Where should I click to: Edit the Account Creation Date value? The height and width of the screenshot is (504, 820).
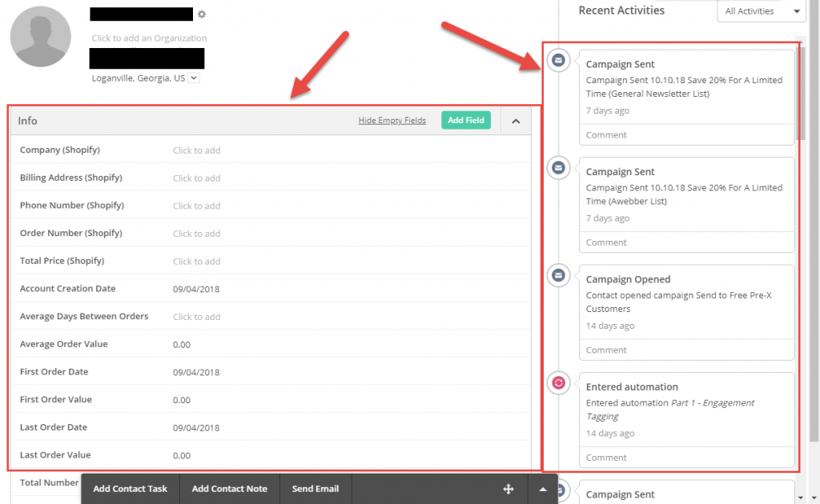click(x=196, y=289)
